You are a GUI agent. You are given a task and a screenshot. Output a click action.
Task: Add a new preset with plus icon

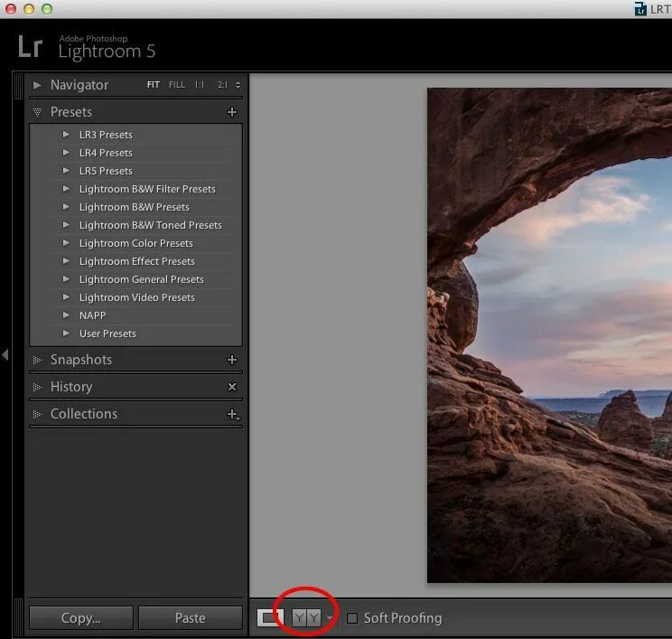(232, 112)
